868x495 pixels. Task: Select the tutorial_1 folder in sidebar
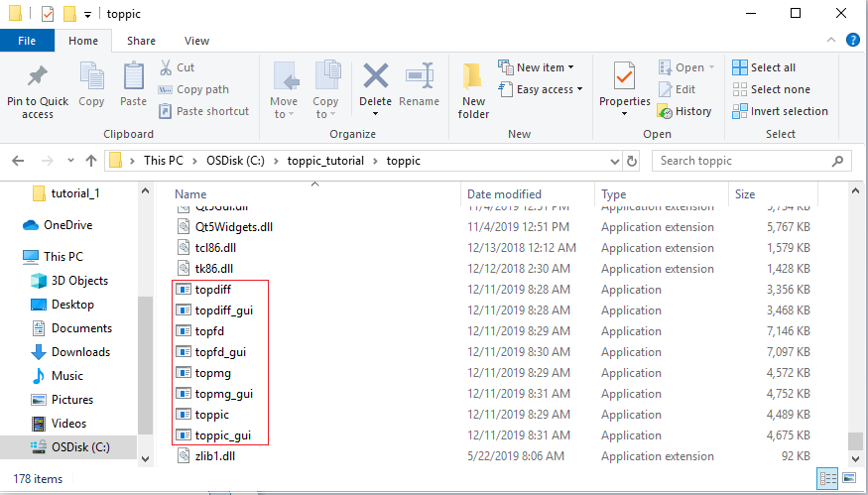[66, 193]
